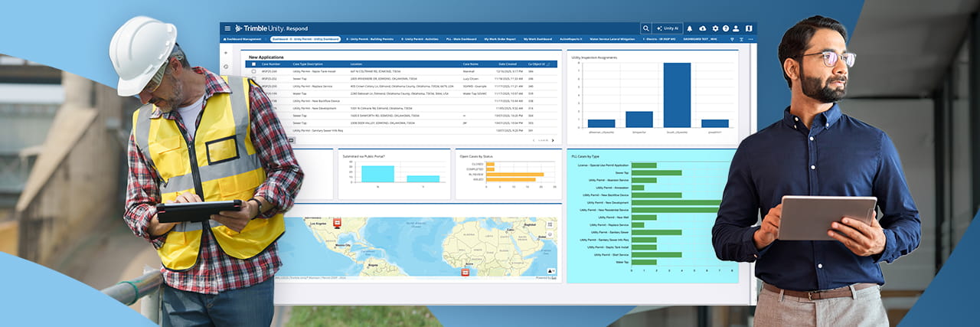The width and height of the screenshot is (980, 327).
Task: Toggle the select-all checkbox in table header
Action: [254, 64]
